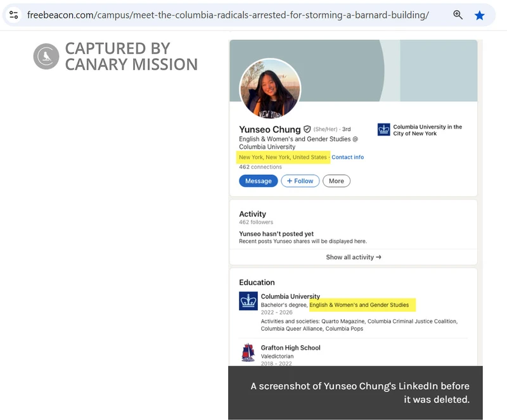Click the '(She/Her)' pronouns text
Image resolution: width=507 pixels, height=420 pixels.
(325, 129)
